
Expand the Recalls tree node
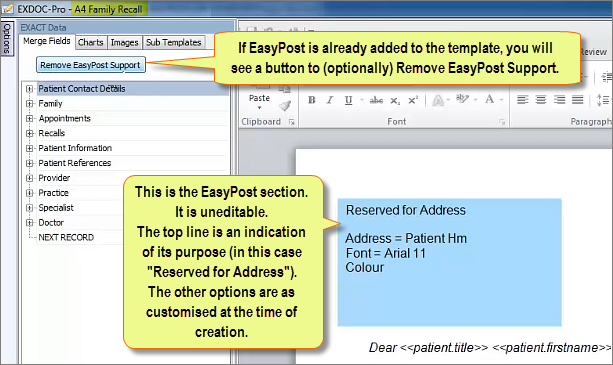point(29,133)
